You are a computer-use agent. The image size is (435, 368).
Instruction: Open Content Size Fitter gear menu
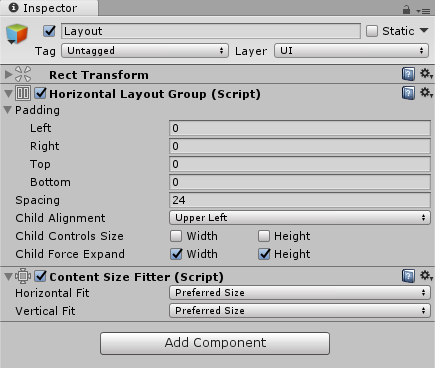426,276
